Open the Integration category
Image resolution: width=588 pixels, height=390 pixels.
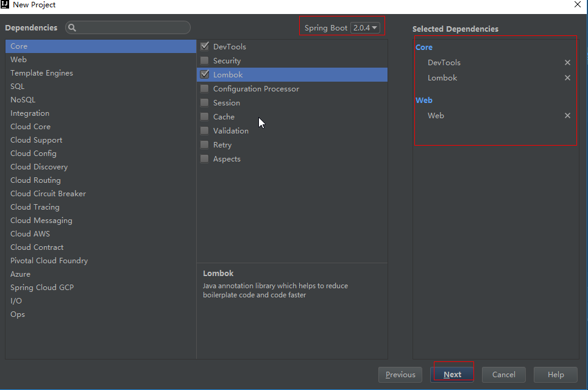pyautogui.click(x=101, y=113)
